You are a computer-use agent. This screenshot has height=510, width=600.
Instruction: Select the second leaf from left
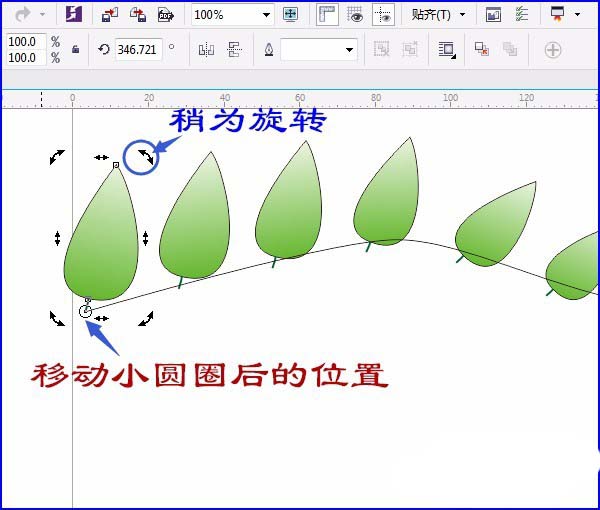point(195,220)
